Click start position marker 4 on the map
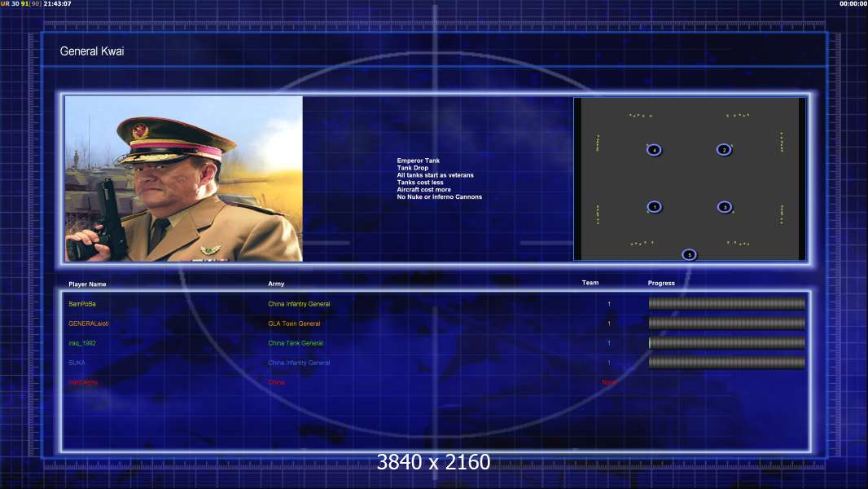Viewport: 868px width, 489px height. [654, 150]
